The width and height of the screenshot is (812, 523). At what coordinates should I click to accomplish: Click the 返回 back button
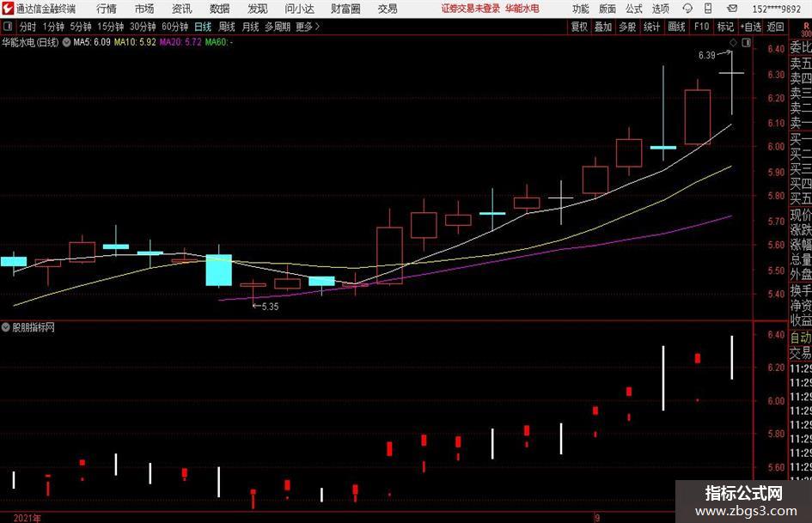776,27
